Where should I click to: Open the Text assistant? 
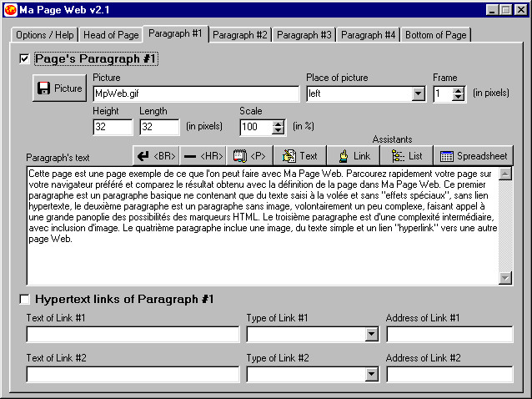click(x=300, y=156)
